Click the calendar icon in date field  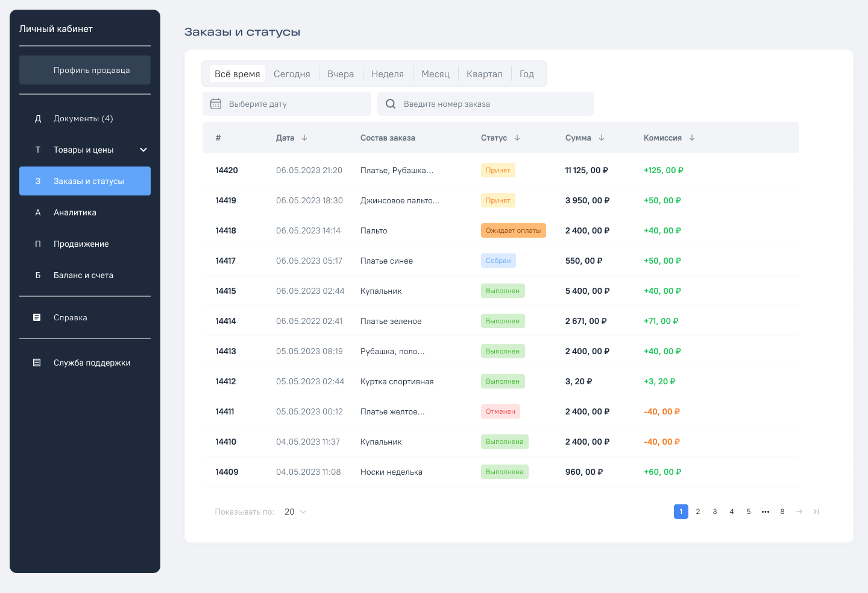[216, 104]
